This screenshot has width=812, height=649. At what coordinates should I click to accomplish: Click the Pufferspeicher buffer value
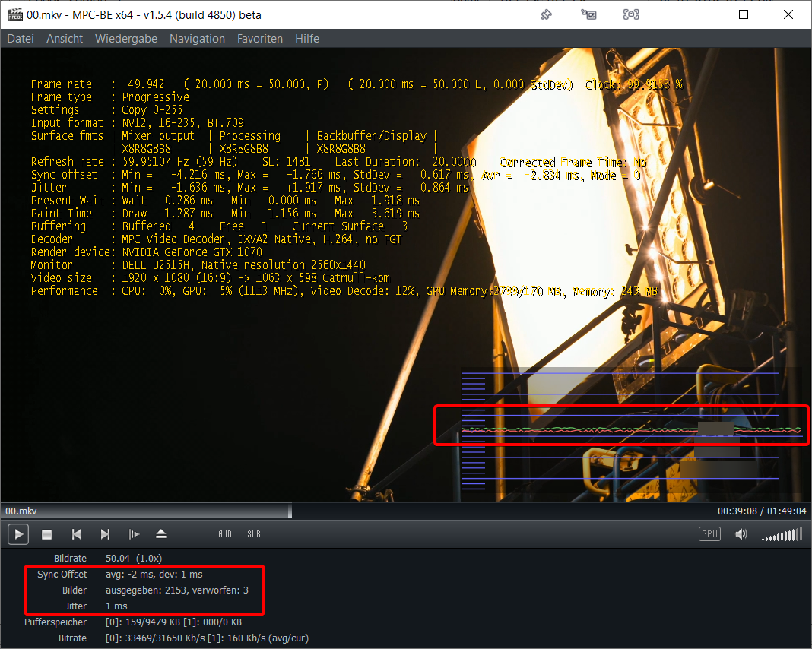click(x=173, y=622)
